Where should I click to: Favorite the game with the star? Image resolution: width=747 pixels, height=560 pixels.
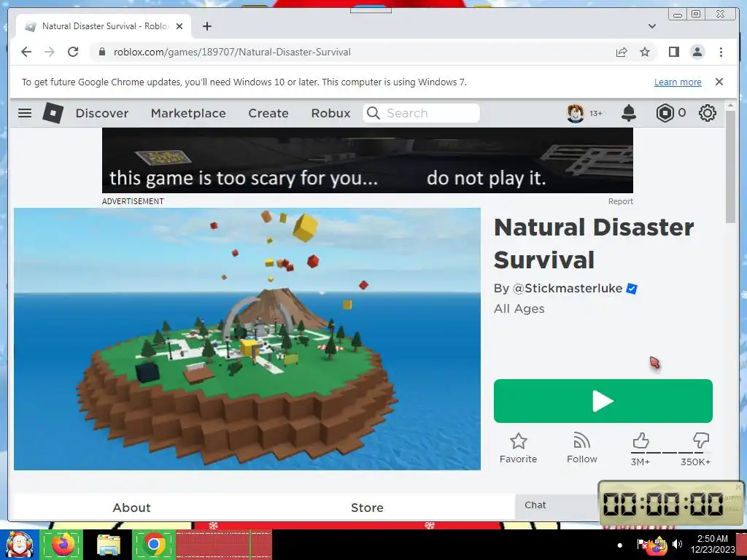[x=519, y=448]
